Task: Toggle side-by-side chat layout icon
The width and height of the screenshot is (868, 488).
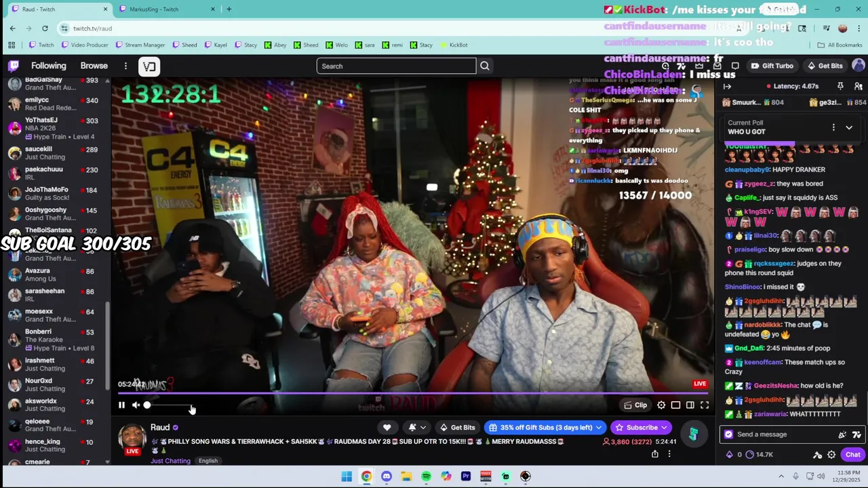Action: pyautogui.click(x=690, y=405)
